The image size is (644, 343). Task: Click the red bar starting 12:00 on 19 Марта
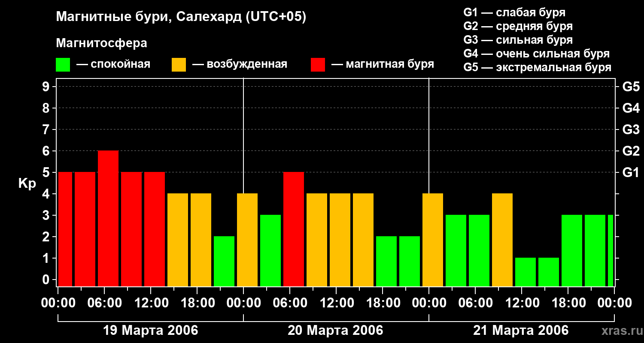[x=155, y=229]
